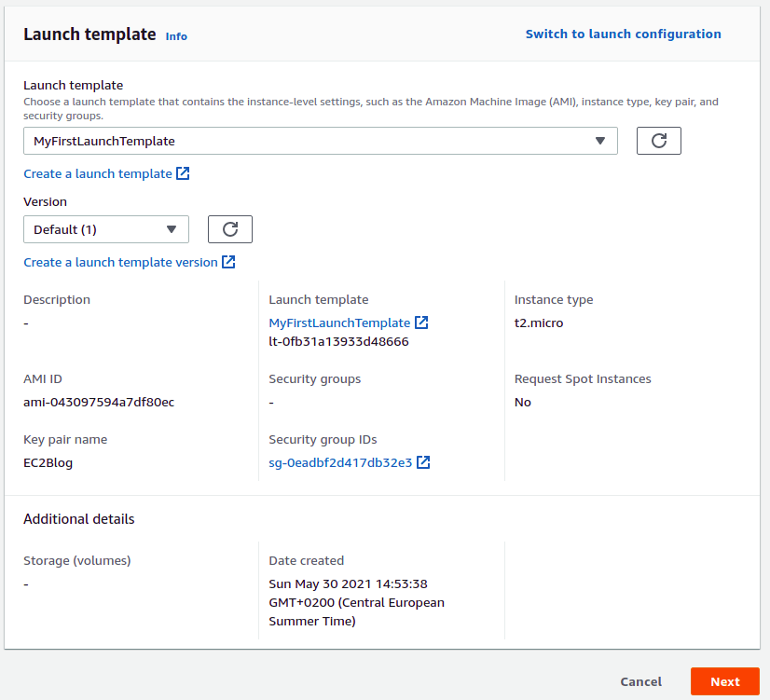Click the AMI ID value ami-043097594a7df80ec
Viewport: 770px width, 700px height.
pyautogui.click(x=99, y=402)
